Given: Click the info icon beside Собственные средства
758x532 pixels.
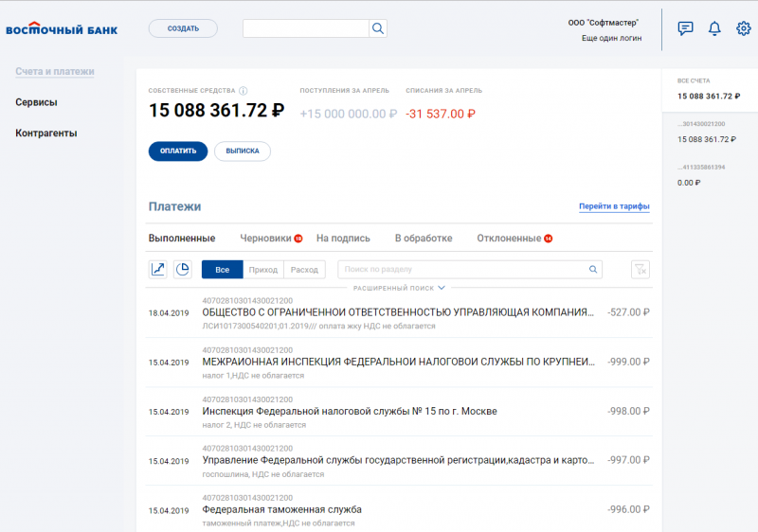Looking at the screenshot, I should pyautogui.click(x=244, y=91).
